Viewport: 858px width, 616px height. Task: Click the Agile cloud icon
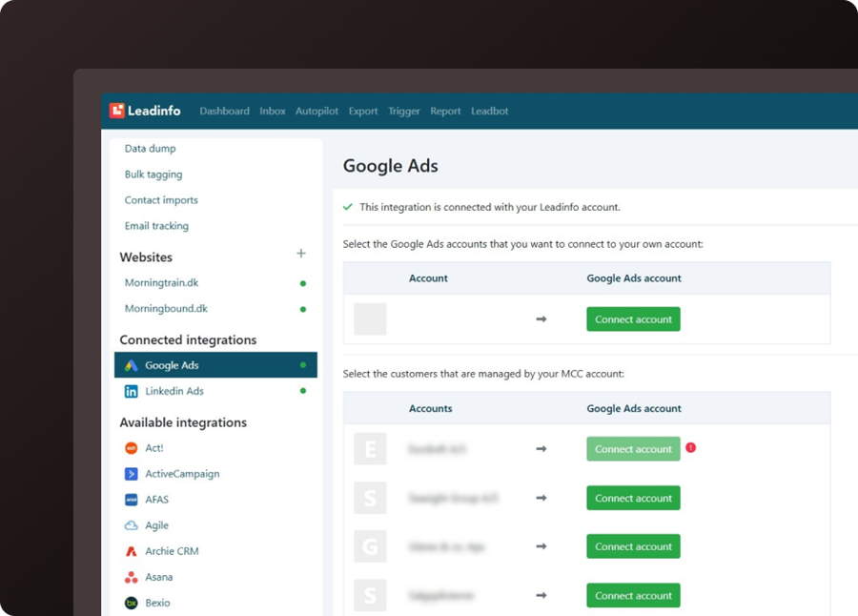tap(132, 525)
